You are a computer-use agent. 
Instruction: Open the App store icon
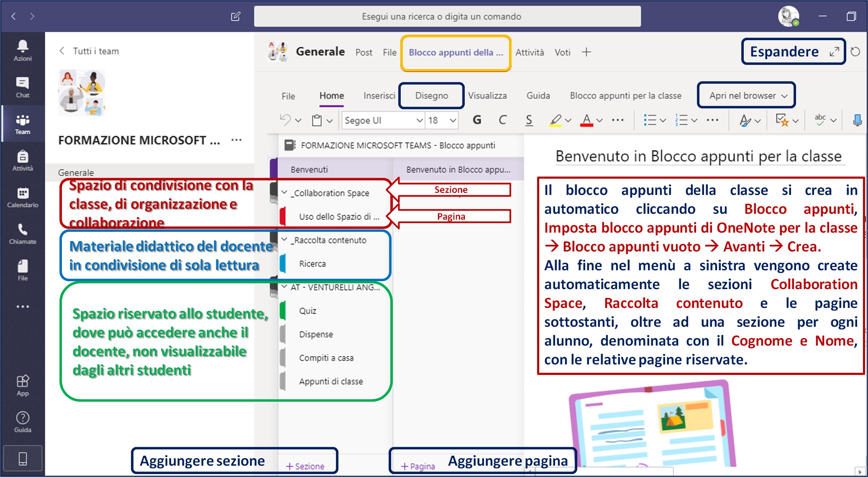pyautogui.click(x=23, y=385)
